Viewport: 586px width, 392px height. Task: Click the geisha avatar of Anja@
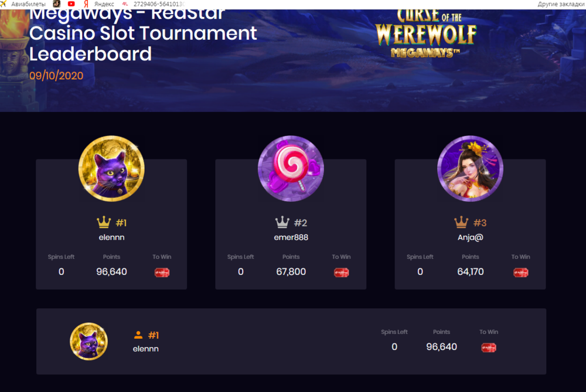[x=470, y=169]
